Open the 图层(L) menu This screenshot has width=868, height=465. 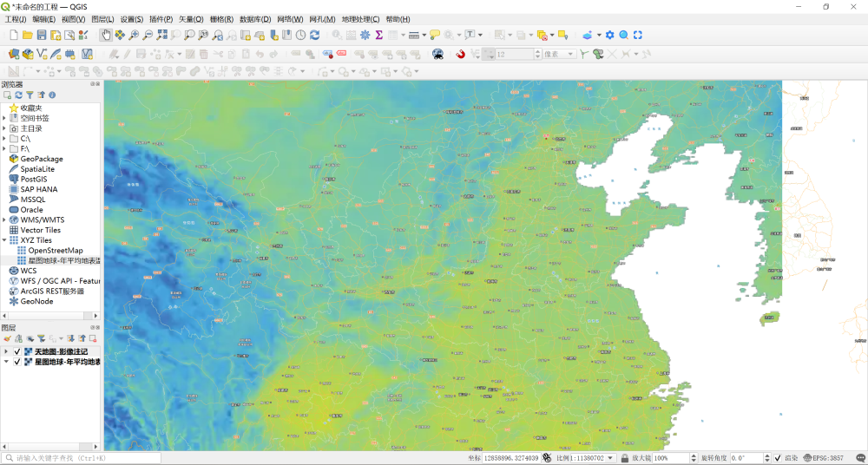[103, 19]
